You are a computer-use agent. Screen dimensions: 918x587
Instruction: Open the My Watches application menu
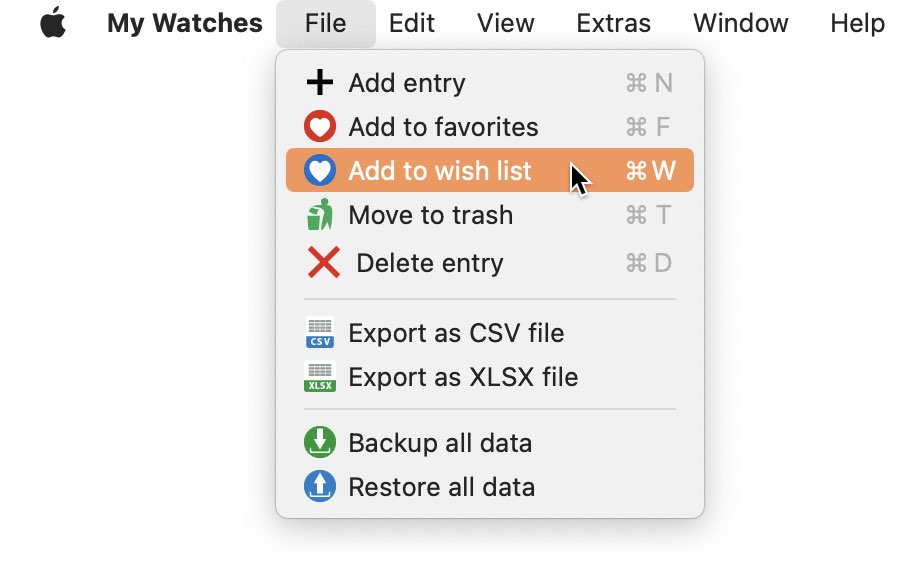tap(184, 23)
